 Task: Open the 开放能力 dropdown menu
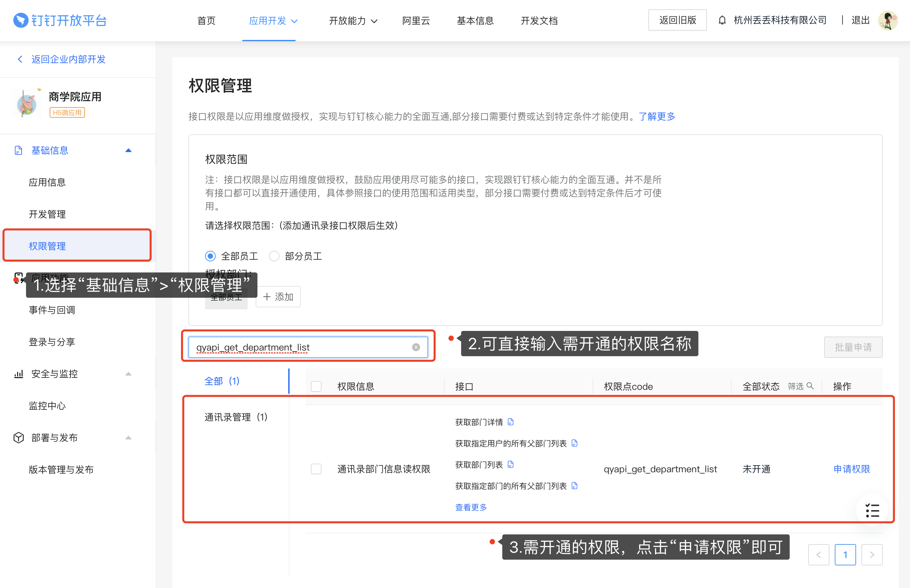tap(353, 21)
